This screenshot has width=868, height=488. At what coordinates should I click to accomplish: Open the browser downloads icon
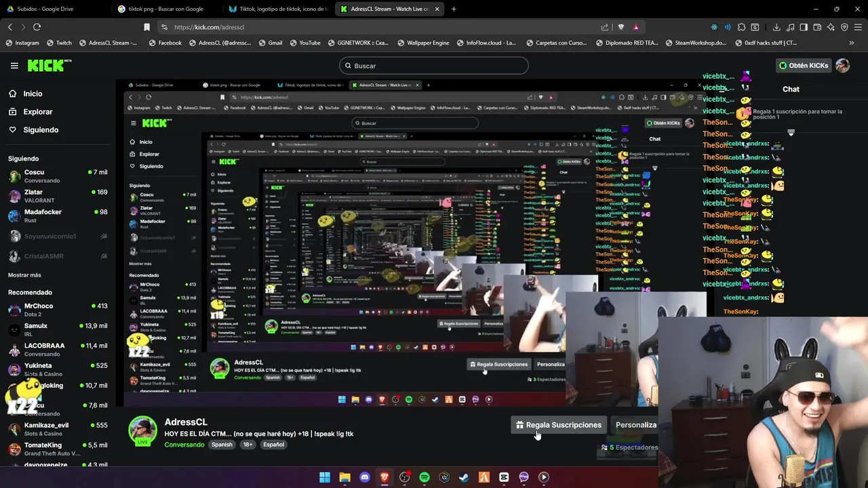click(x=776, y=27)
